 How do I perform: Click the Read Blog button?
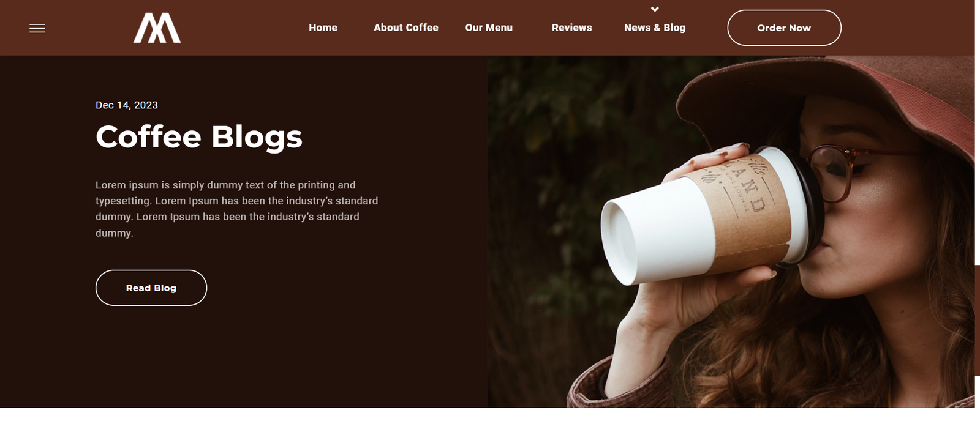[x=151, y=288]
